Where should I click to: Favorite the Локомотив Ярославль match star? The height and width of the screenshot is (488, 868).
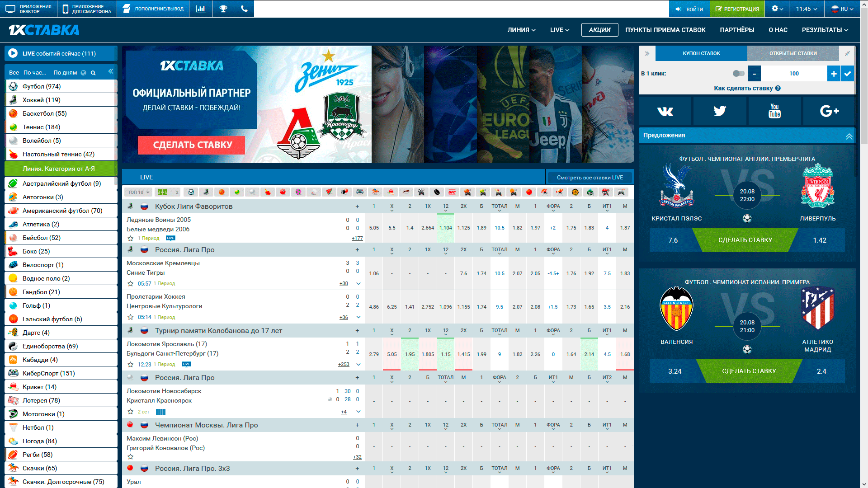pos(130,365)
